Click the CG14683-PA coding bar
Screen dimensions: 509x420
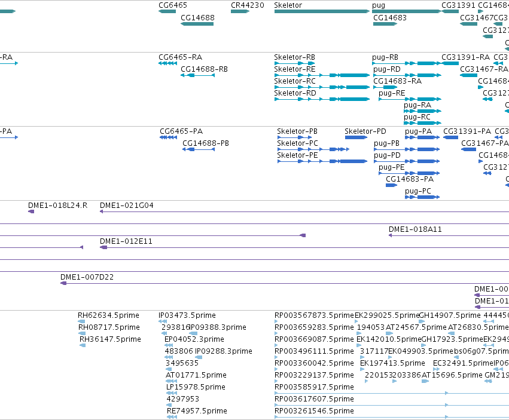[392, 185]
